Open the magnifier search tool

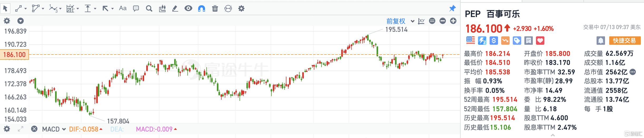click(x=149, y=9)
